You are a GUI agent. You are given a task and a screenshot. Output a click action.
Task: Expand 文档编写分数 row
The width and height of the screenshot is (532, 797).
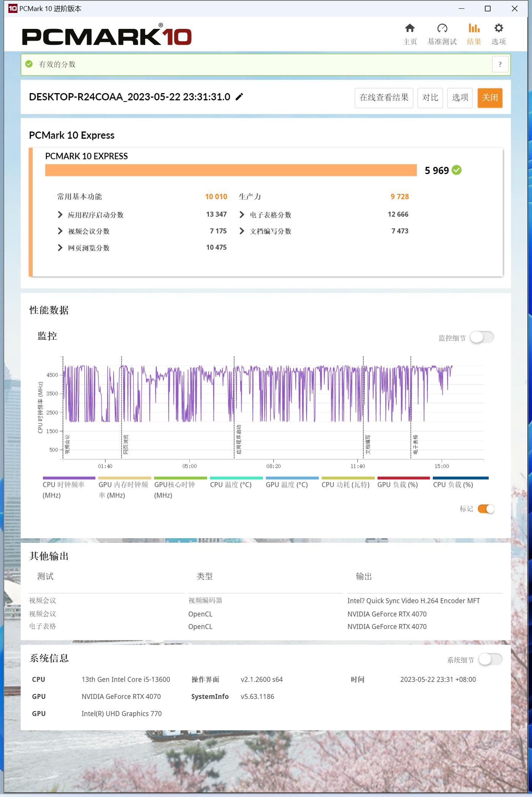tap(242, 231)
